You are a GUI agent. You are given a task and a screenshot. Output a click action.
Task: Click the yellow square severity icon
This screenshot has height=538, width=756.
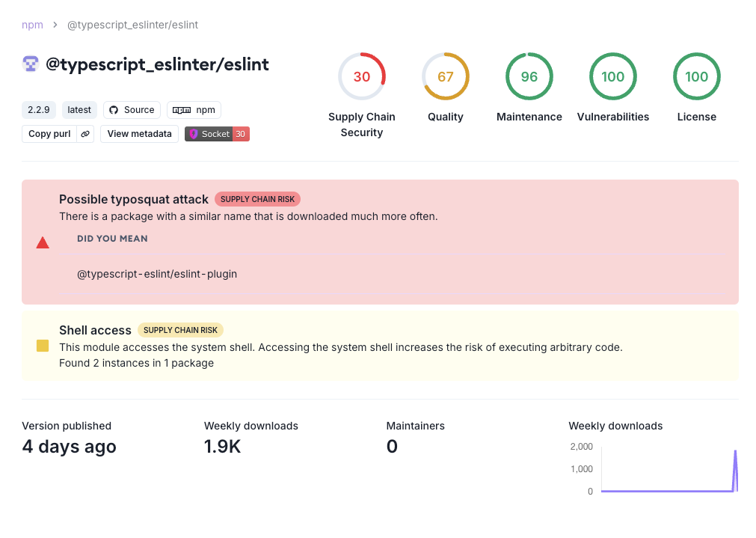[43, 346]
